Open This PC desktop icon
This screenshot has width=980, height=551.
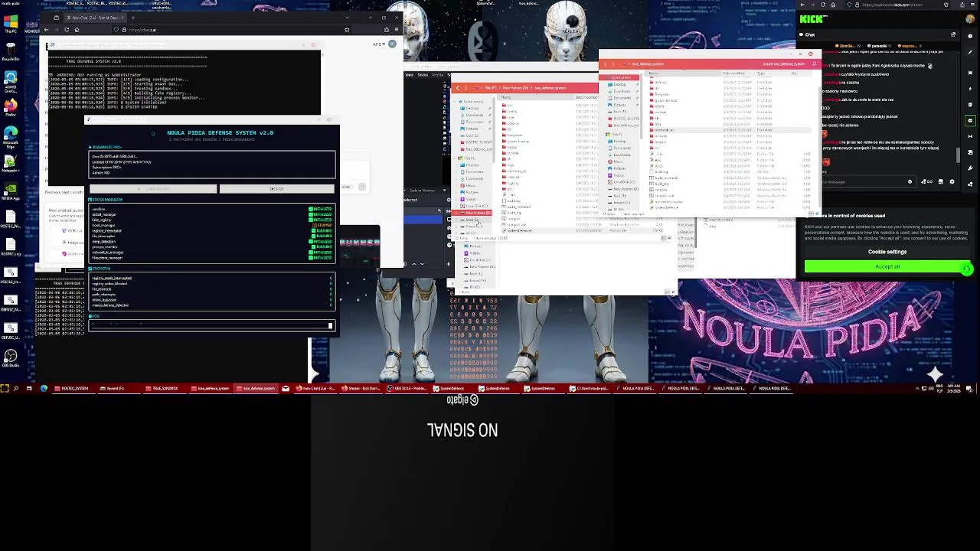tap(10, 23)
